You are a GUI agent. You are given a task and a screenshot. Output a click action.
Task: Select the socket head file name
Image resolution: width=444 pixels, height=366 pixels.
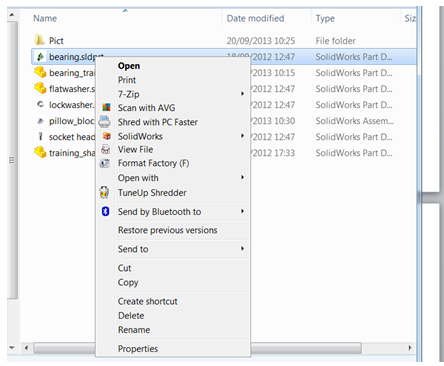pyautogui.click(x=72, y=137)
